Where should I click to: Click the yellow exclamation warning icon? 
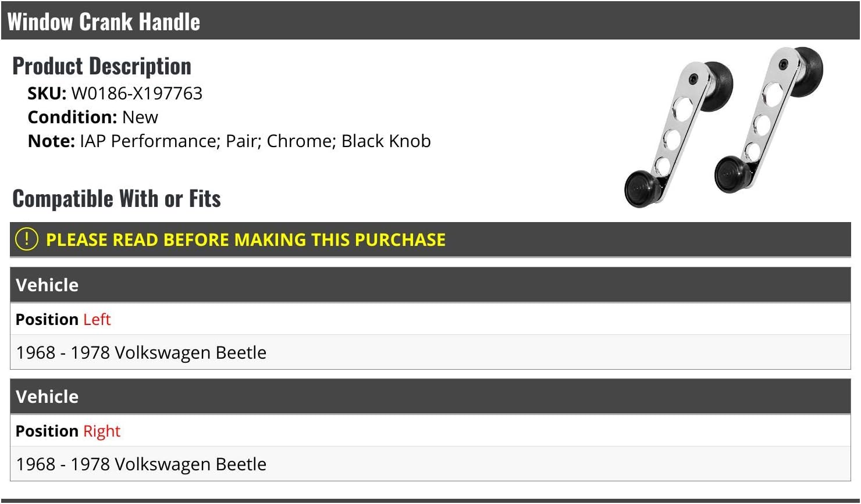point(27,239)
